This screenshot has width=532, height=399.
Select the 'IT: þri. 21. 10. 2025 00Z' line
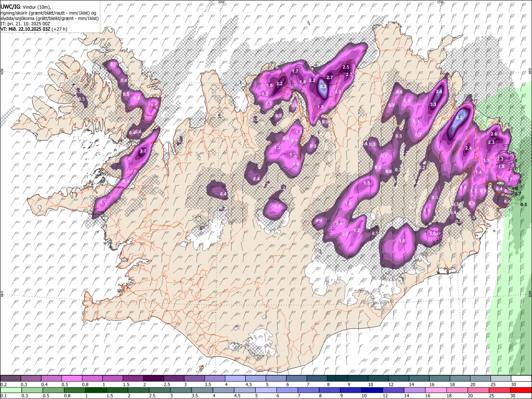tap(26, 24)
